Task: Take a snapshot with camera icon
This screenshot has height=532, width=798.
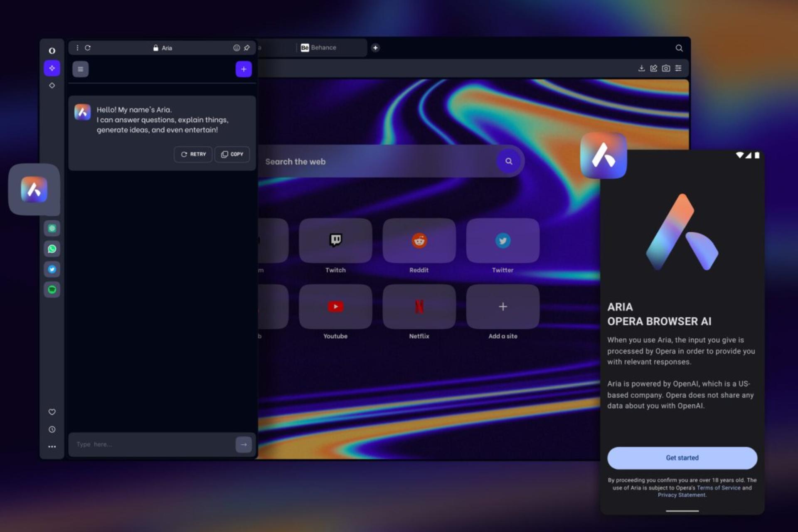Action: [x=666, y=68]
